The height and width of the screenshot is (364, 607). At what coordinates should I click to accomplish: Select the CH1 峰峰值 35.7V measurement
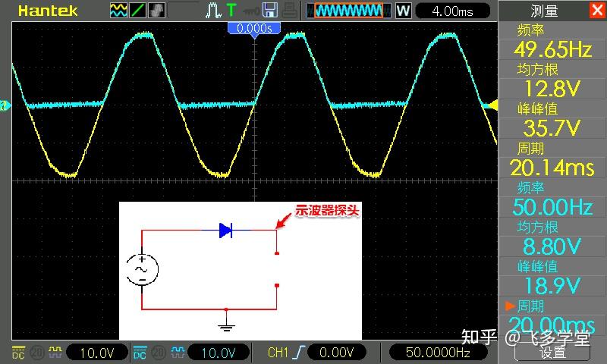click(x=552, y=120)
